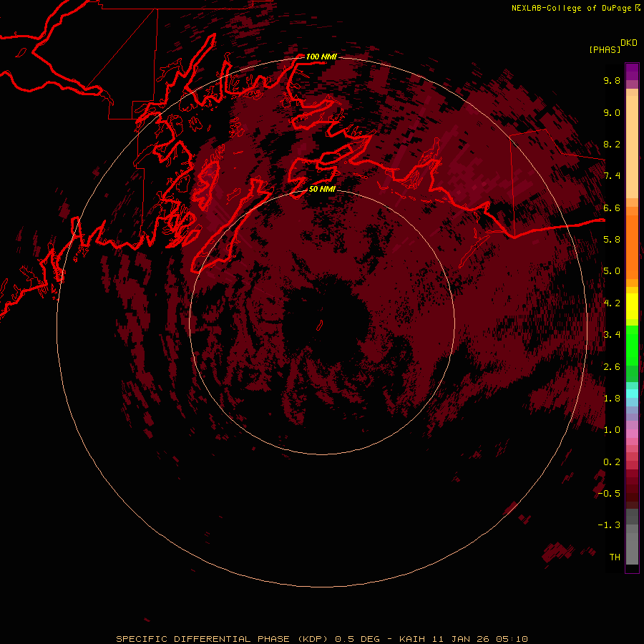This screenshot has height=644, width=644.
Task: Click the 5.8 scale value
Action: coord(612,239)
